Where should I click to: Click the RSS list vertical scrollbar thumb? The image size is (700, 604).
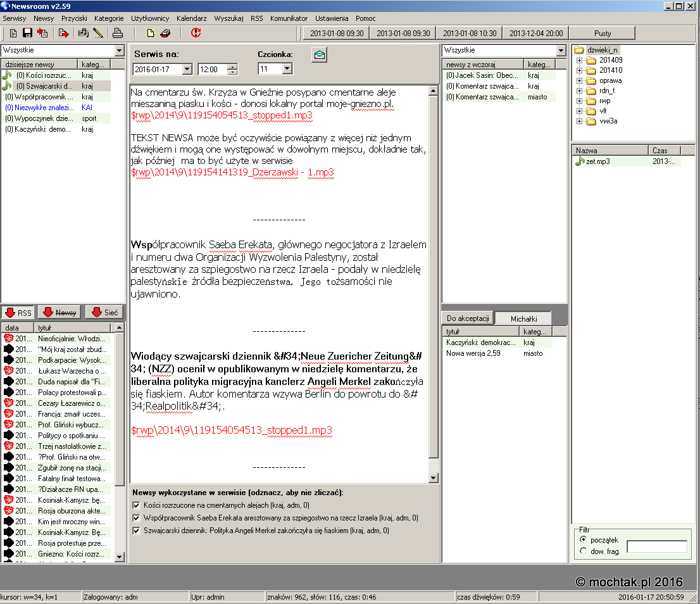pyautogui.click(x=119, y=409)
